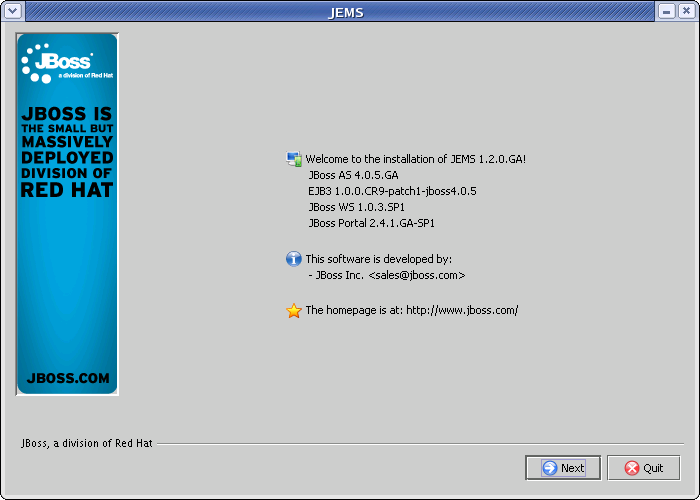This screenshot has width=700, height=500.
Task: Click the 'EJB3 1.0.0.CR9-patch1-jboss4.0.5' line
Action: [x=392, y=191]
